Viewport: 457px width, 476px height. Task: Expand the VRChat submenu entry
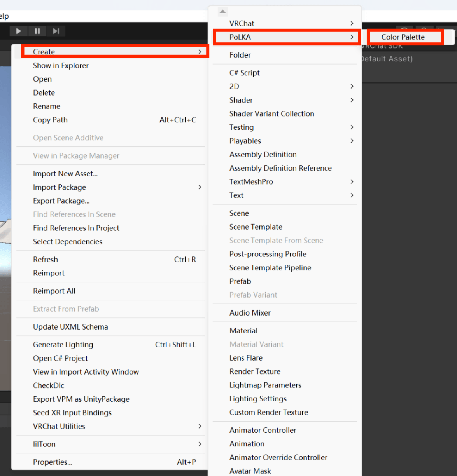[x=286, y=23]
